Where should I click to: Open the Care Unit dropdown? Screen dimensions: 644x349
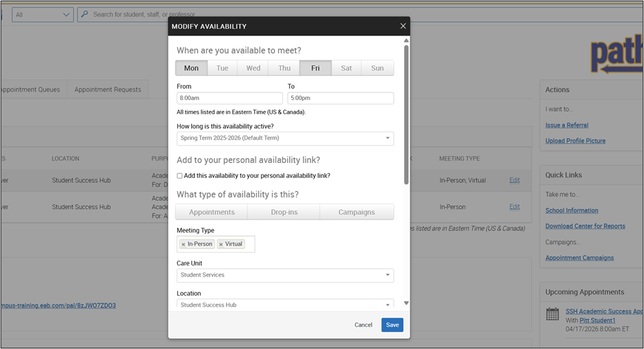[x=285, y=275]
